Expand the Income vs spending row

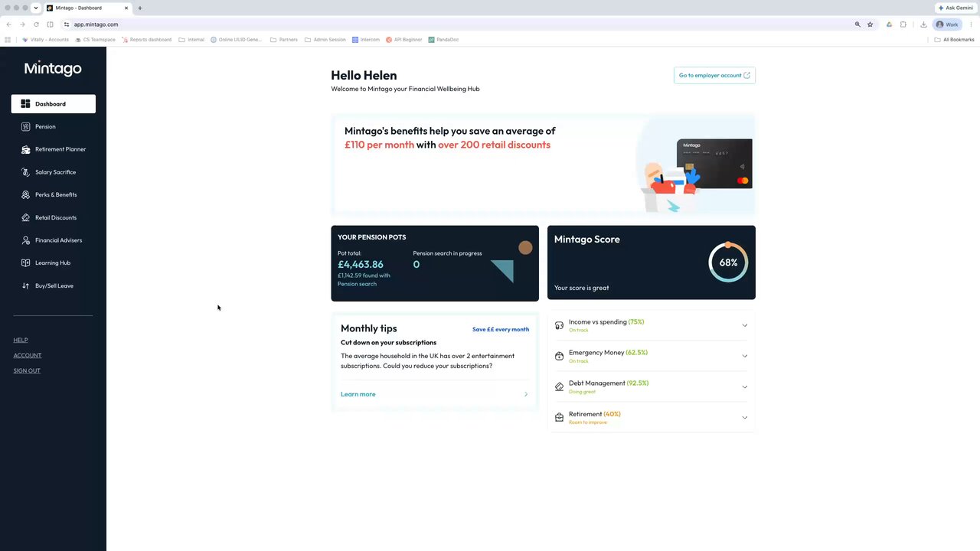pyautogui.click(x=652, y=325)
